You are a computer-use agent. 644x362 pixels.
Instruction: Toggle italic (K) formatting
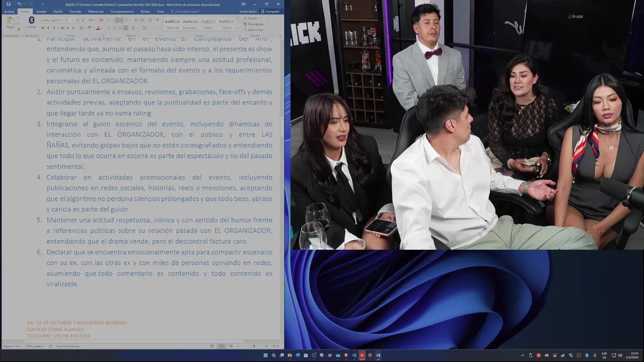[48, 28]
